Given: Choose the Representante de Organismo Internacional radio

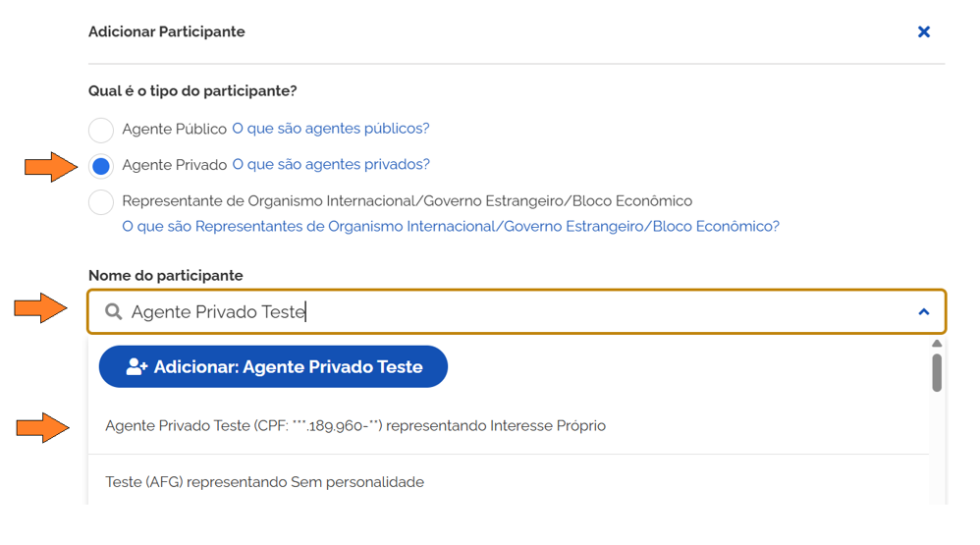Looking at the screenshot, I should 101,202.
